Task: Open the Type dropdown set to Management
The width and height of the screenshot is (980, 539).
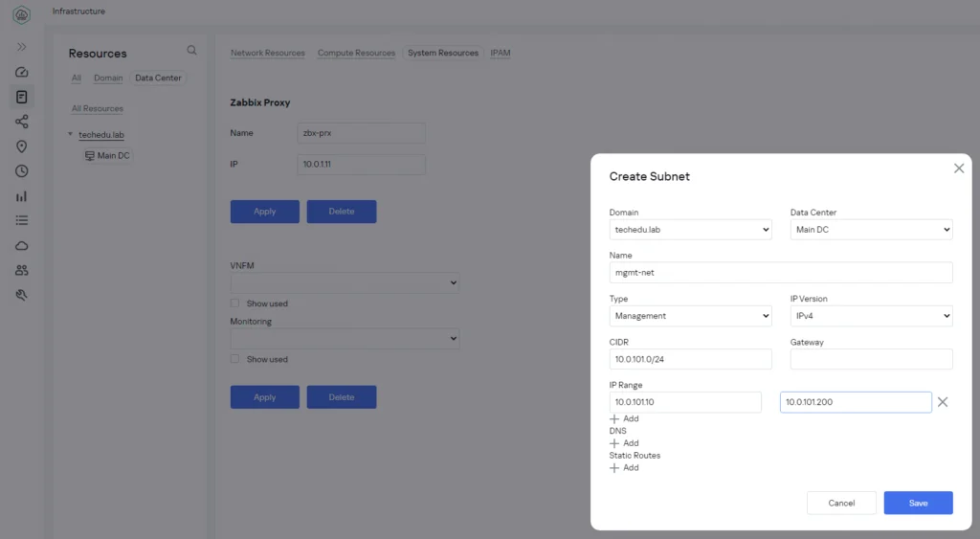Action: coord(690,316)
